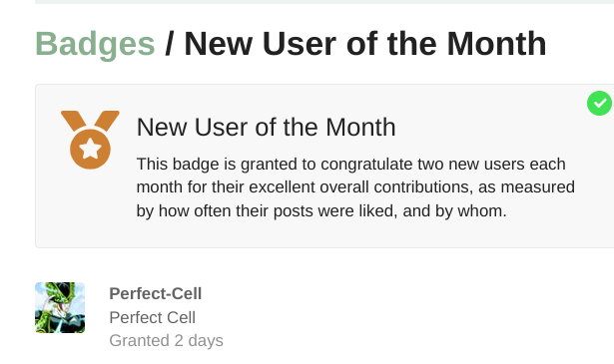Click the 'Granted 2 days' timestamp
Screen dimensions: 614x364
[x=166, y=340]
